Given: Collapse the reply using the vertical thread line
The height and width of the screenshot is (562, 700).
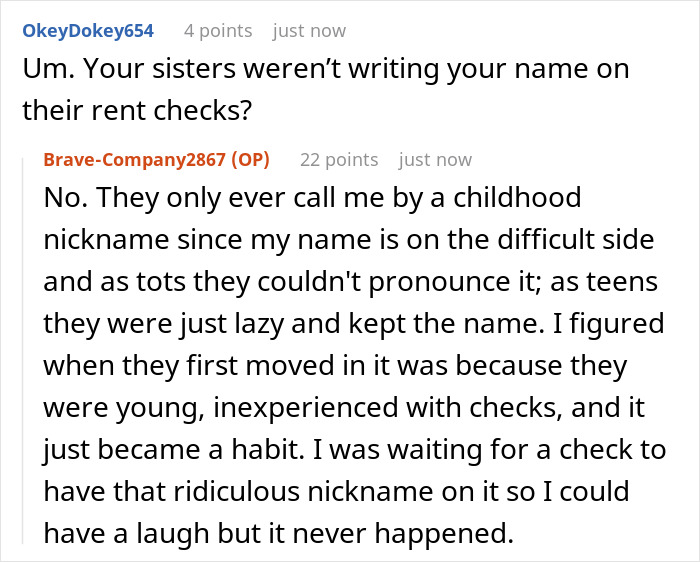Looking at the screenshot, I should coord(26,350).
